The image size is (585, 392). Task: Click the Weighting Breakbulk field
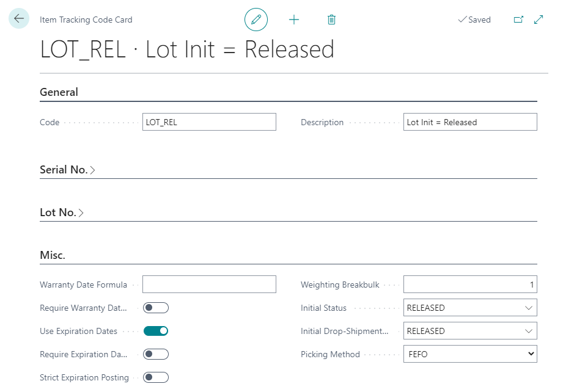(470, 285)
